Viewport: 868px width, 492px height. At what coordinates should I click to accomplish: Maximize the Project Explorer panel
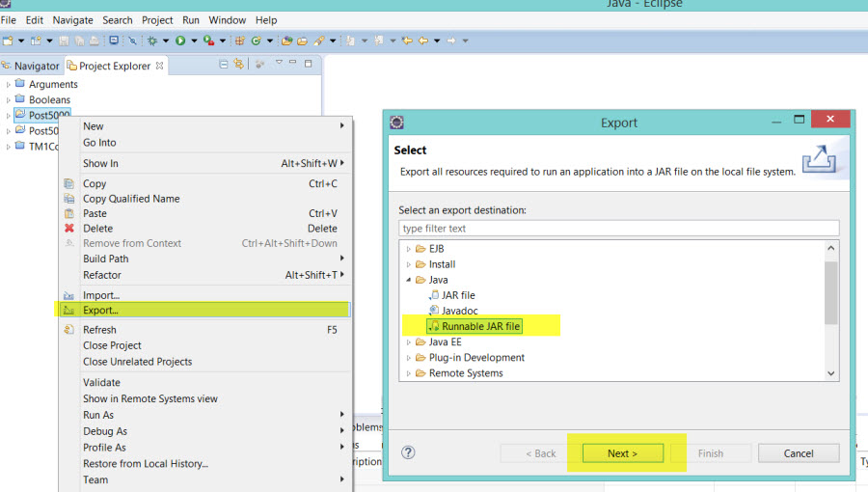[309, 64]
